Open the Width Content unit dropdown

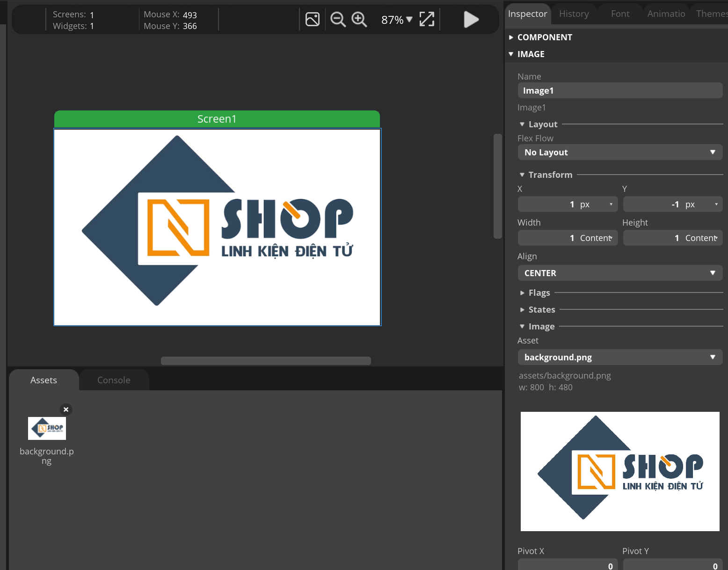click(x=597, y=238)
